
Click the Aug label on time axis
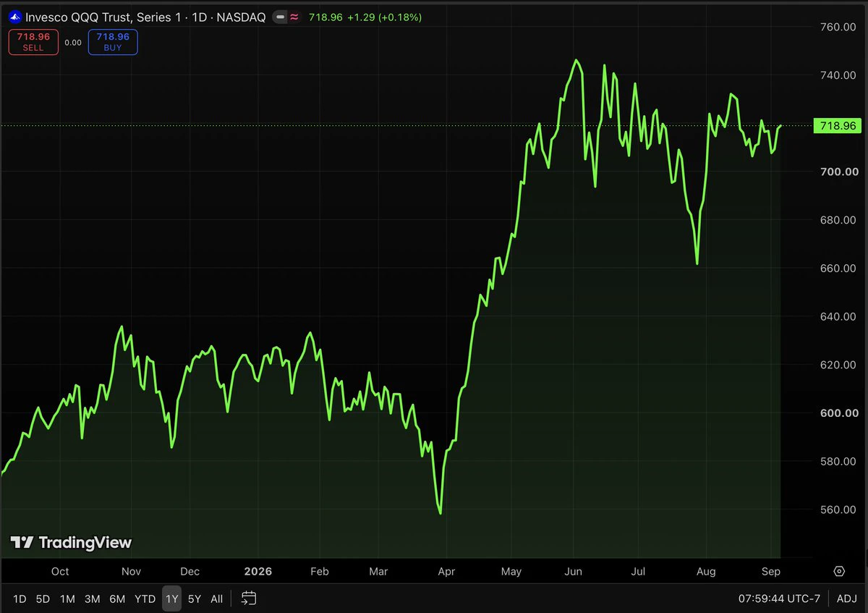[x=706, y=571]
